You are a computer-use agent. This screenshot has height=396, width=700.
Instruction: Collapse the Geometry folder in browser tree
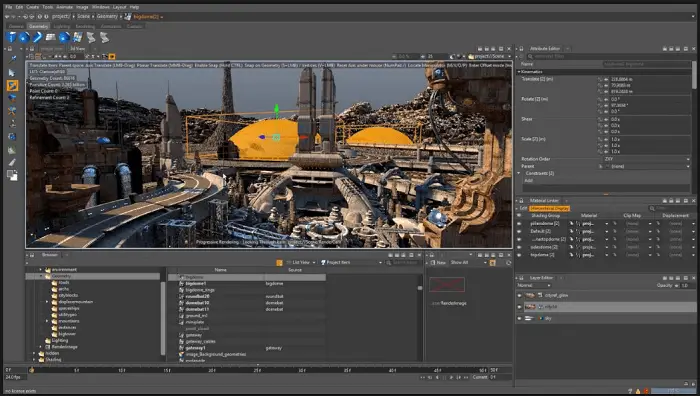(41, 276)
